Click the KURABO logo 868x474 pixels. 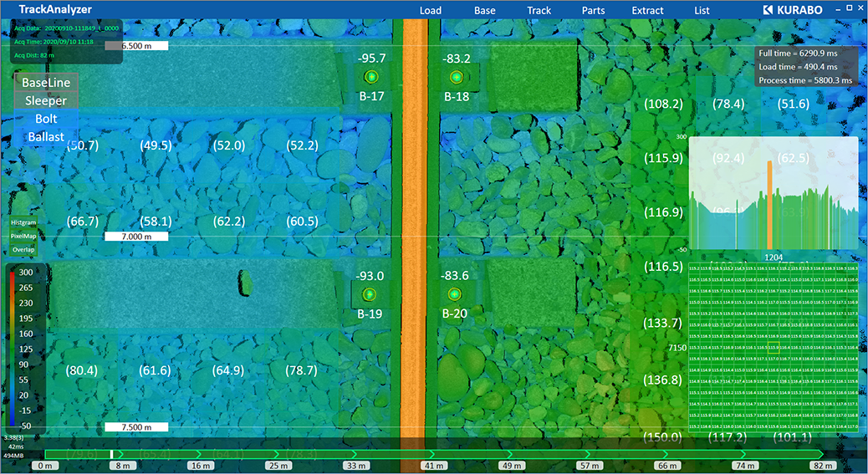point(792,10)
